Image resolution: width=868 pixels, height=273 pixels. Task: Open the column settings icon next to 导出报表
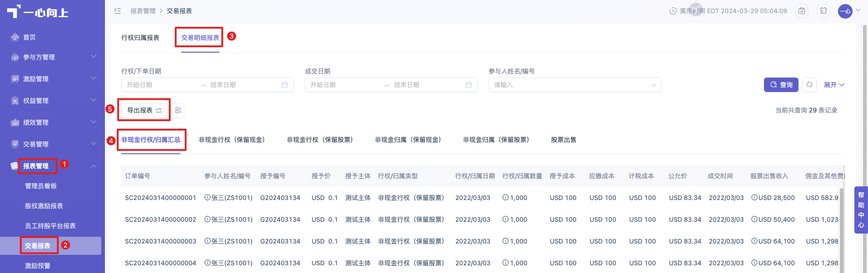click(179, 110)
